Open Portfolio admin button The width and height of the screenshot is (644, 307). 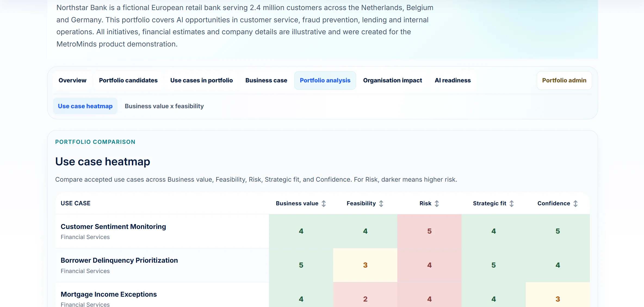(x=564, y=80)
